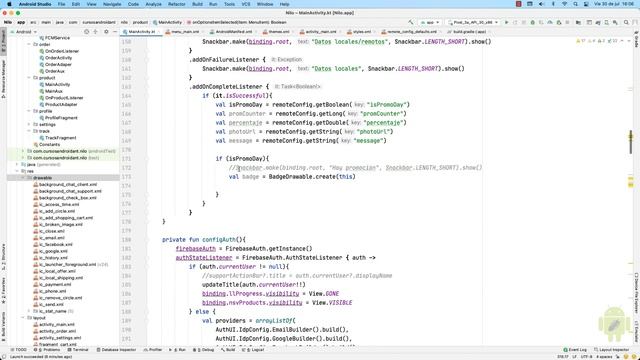640x360 pixels.
Task: Toggle the Favorites side tool window
Action: (x=4, y=290)
